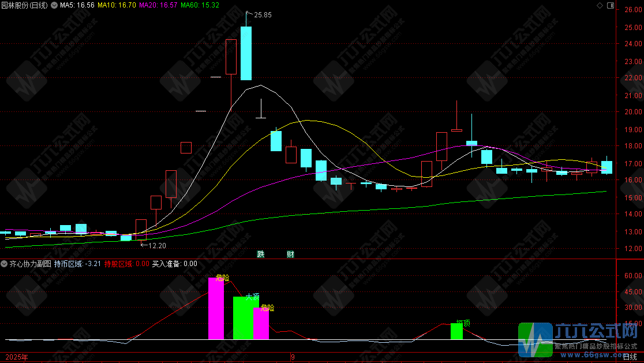Select the magenta MA20 indicator label
This screenshot has height=363, width=644.
pos(158,5)
